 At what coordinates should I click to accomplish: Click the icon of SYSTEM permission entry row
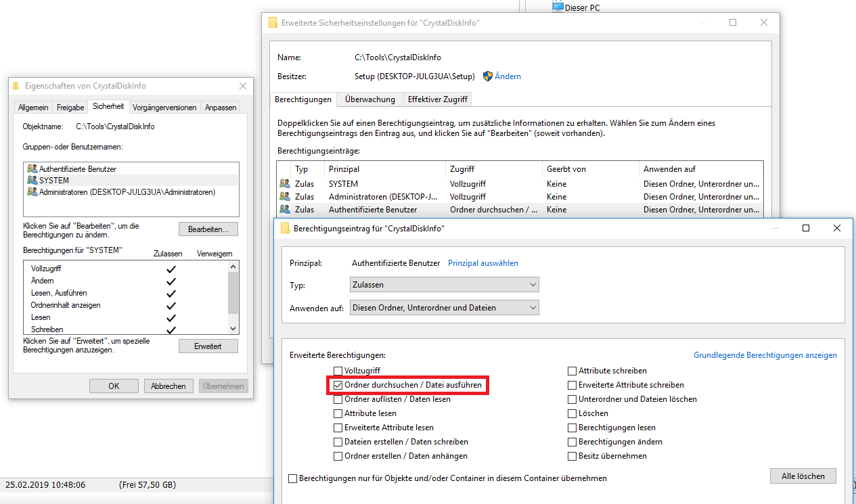point(284,184)
